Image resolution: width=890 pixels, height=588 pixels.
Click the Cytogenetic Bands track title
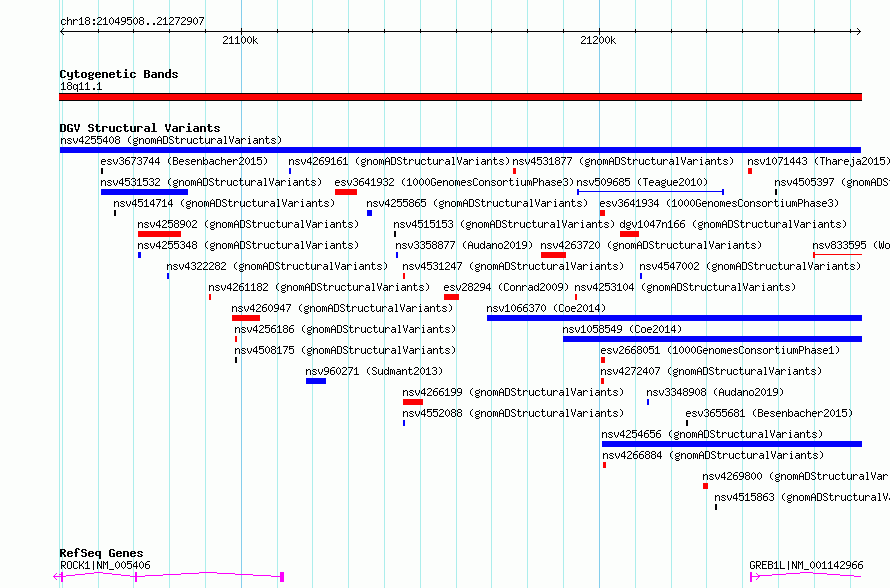click(x=119, y=74)
